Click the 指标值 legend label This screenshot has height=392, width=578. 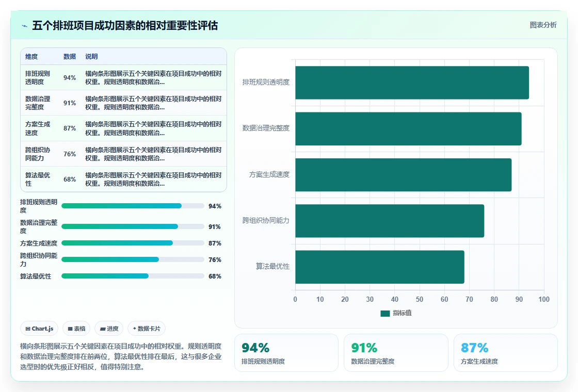pos(402,313)
